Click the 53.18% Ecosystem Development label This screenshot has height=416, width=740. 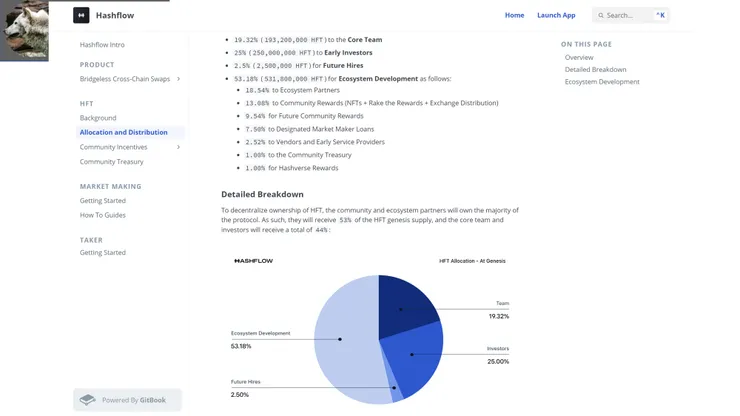[261, 340]
